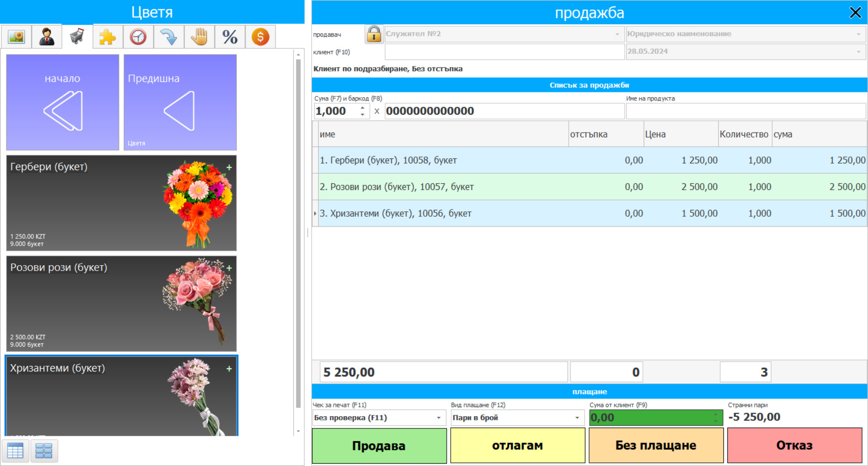Click the отлагам button
The image size is (868, 466).
pos(518,446)
